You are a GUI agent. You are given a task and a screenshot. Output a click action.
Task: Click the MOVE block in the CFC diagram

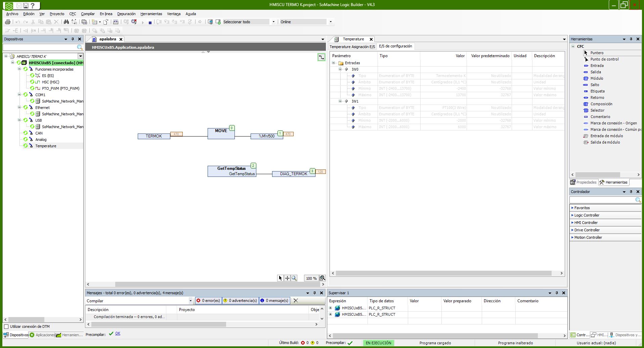point(221,133)
